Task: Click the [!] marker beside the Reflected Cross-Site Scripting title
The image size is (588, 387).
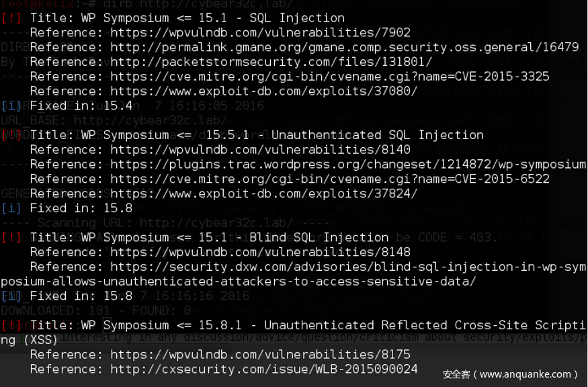Action: pos(11,325)
